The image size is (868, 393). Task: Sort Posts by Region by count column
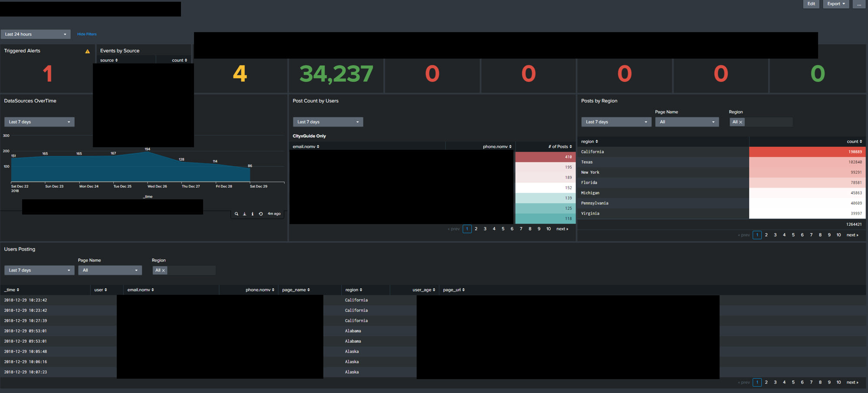(x=855, y=142)
